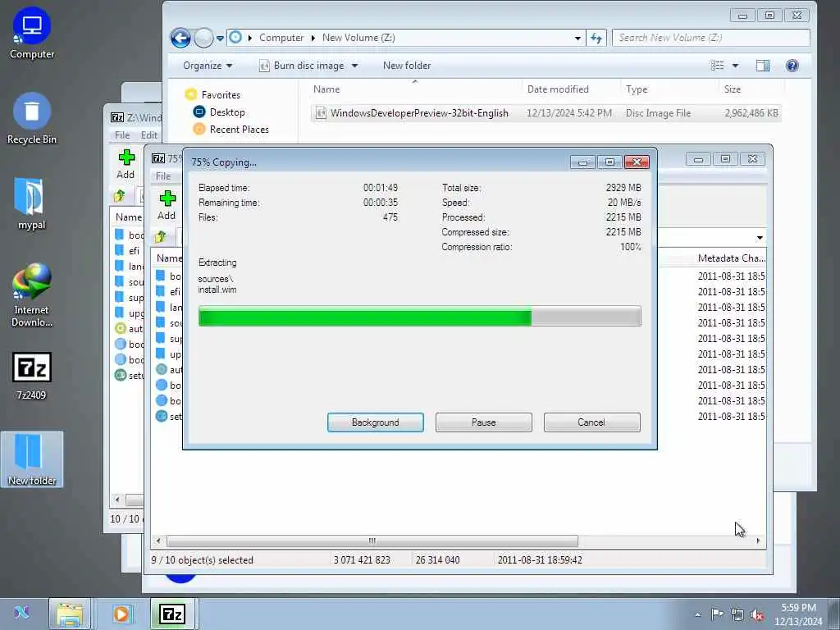Image resolution: width=840 pixels, height=630 pixels.
Task: Pause the copying operation
Action: click(483, 422)
